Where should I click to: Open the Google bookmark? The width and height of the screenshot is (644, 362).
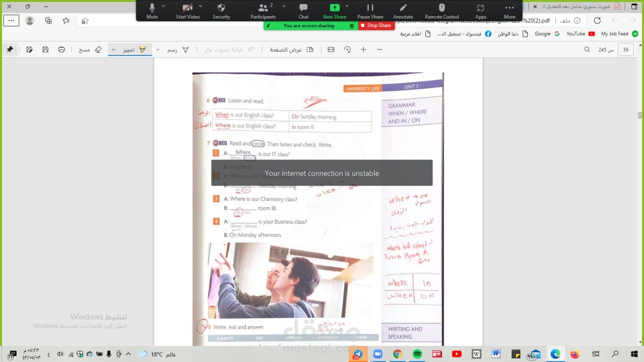pos(547,34)
